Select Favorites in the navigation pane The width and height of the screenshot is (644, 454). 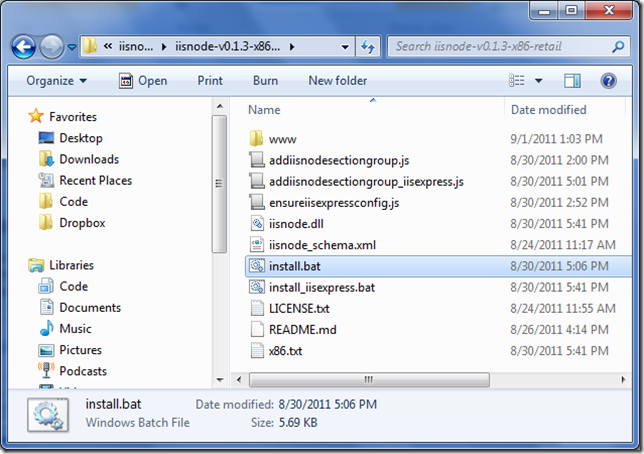click(72, 117)
